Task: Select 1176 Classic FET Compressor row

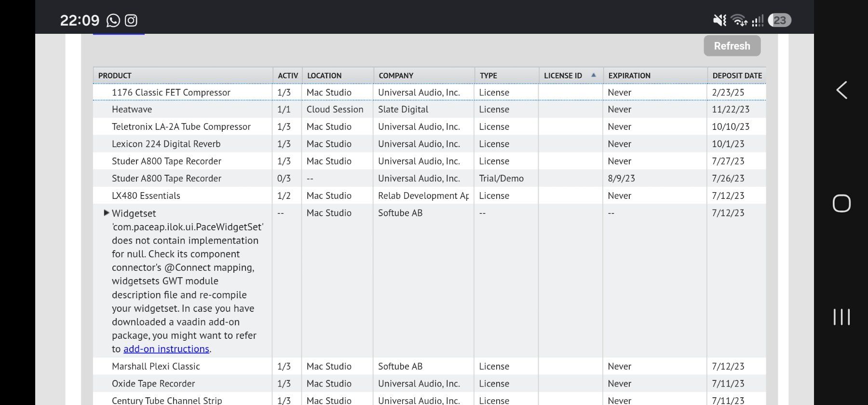Action: coord(429,92)
